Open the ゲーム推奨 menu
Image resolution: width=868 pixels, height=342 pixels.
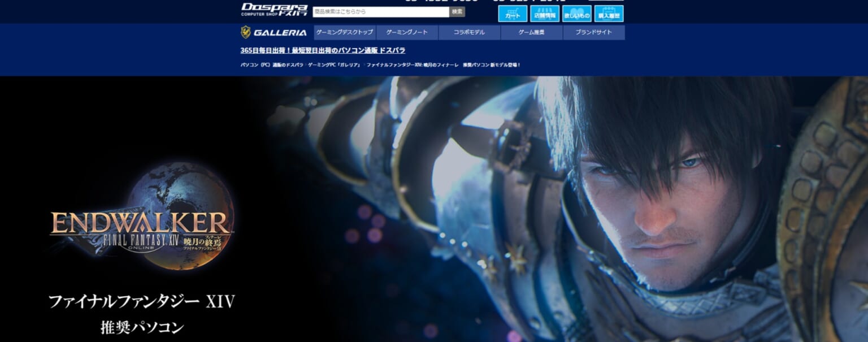pyautogui.click(x=531, y=33)
